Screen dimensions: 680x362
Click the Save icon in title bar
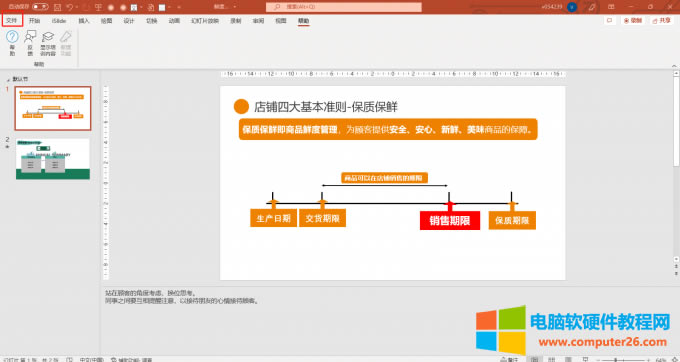point(57,7)
